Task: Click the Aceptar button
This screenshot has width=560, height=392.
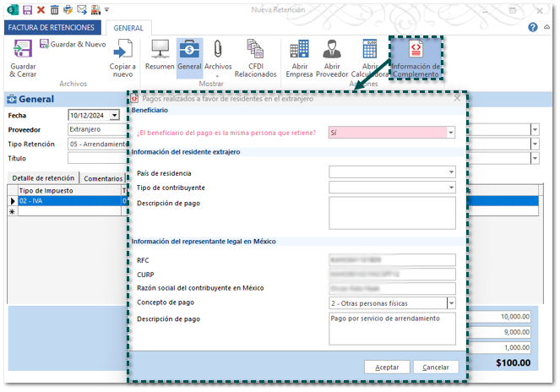Action: point(387,367)
